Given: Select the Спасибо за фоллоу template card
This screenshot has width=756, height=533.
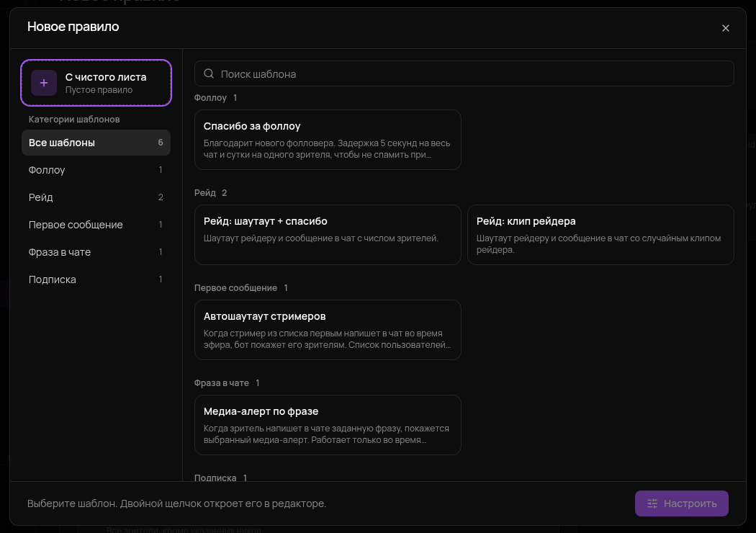Looking at the screenshot, I should (x=328, y=140).
